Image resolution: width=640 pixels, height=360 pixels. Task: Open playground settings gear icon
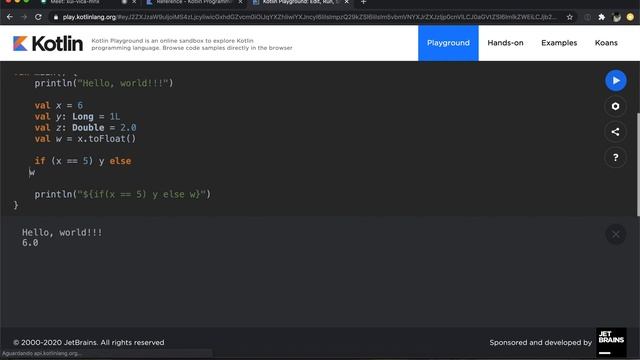pyautogui.click(x=616, y=106)
